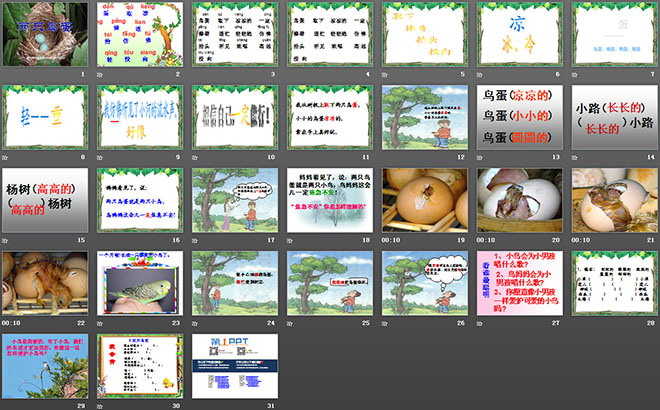
Task: Click the 00:10 timing label under slide 20
Action: [490, 240]
